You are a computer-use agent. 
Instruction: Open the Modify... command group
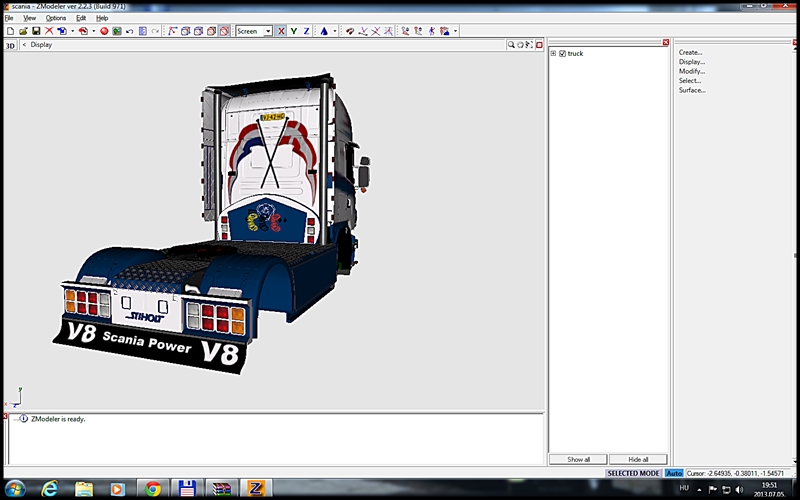point(691,71)
